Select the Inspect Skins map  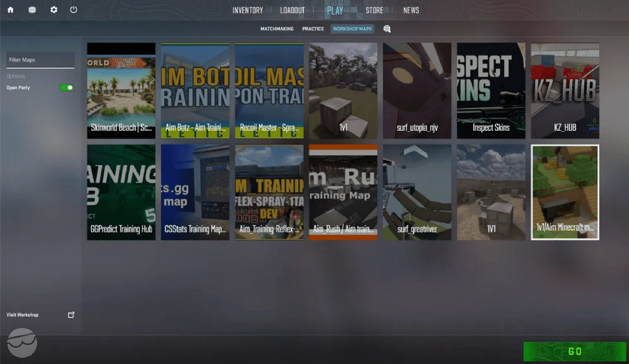[x=491, y=91]
